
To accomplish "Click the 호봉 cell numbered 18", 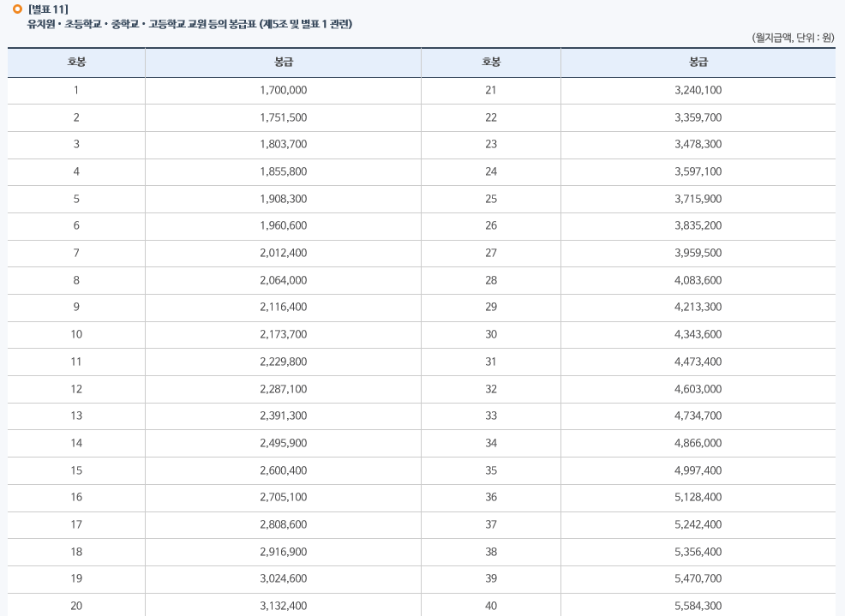I will coord(76,552).
